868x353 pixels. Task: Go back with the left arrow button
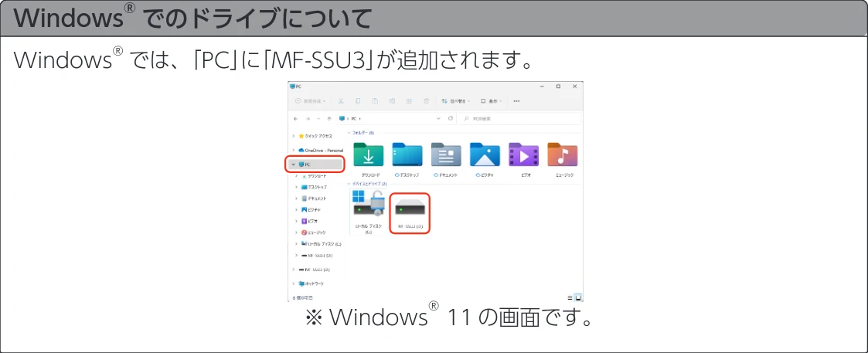295,119
